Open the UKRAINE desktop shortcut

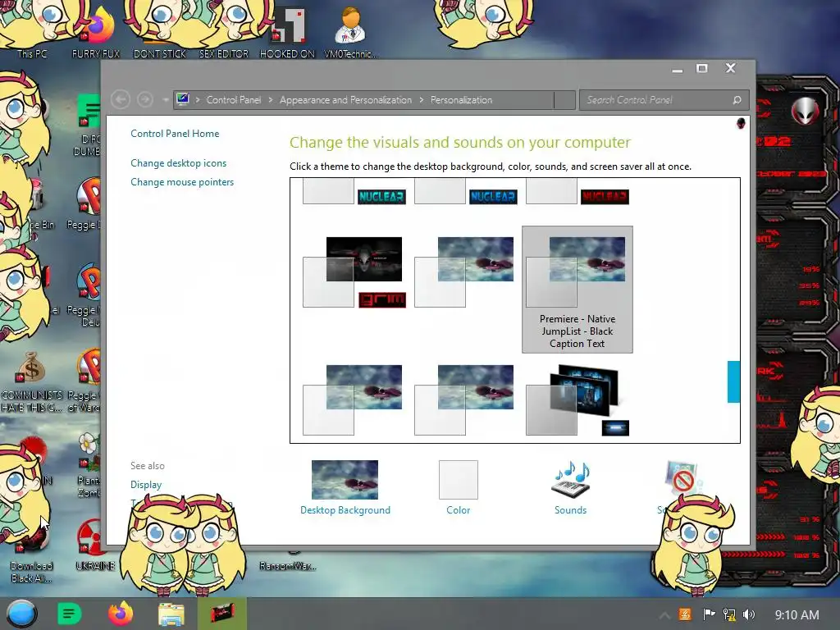[94, 546]
